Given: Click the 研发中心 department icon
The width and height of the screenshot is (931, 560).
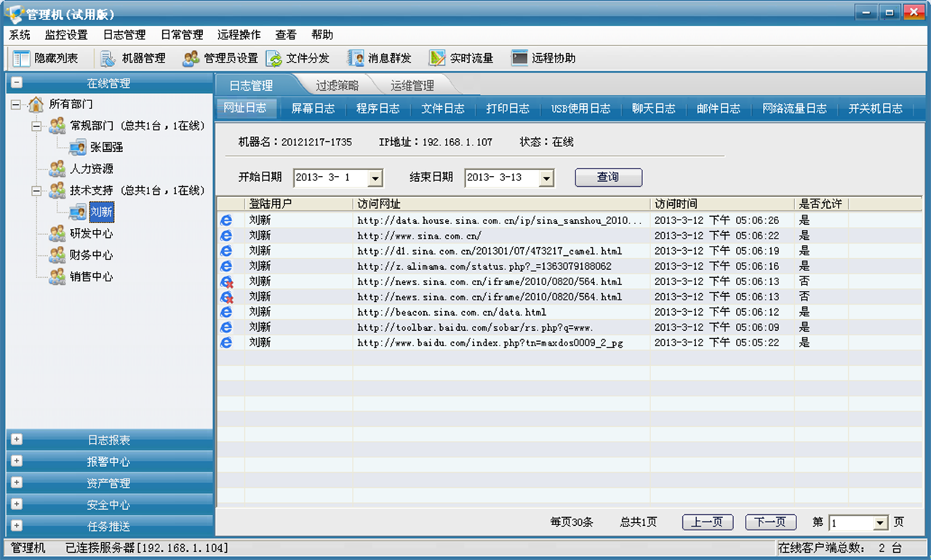Looking at the screenshot, I should click(57, 233).
